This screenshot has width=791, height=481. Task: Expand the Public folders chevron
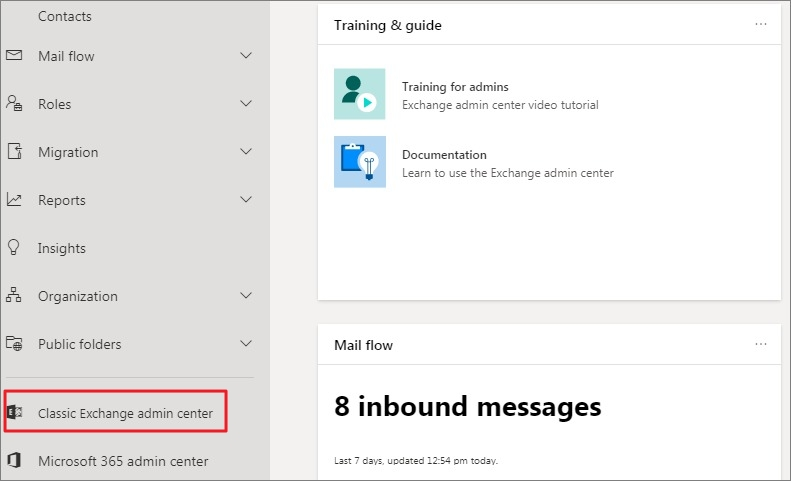pos(246,343)
